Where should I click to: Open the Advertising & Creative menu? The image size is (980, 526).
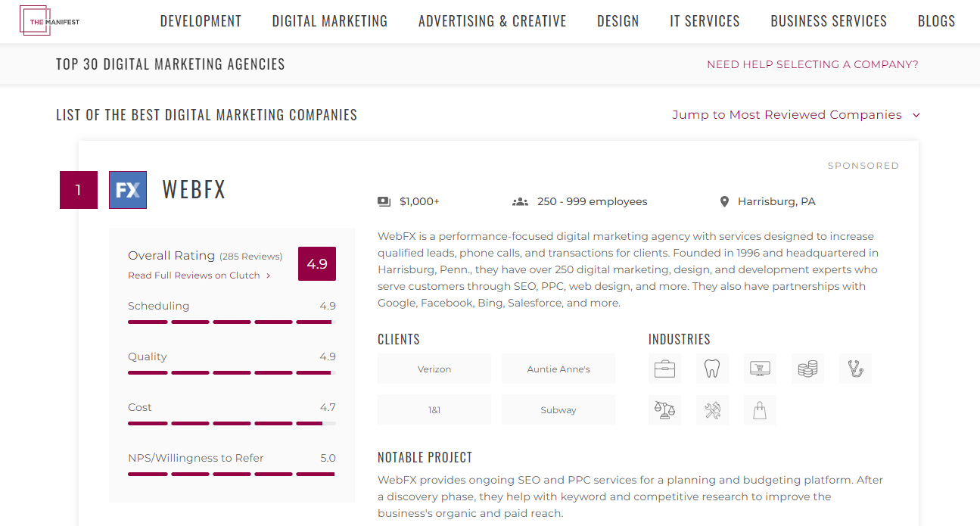point(493,21)
